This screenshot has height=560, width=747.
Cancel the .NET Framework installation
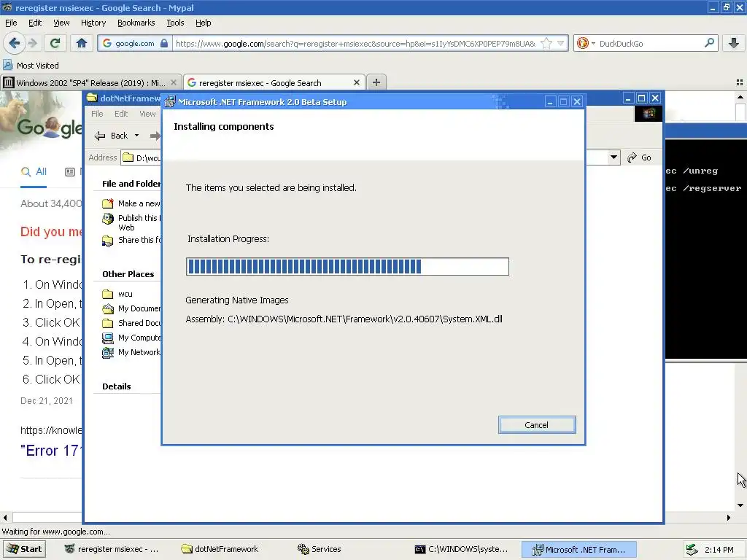[x=537, y=425]
